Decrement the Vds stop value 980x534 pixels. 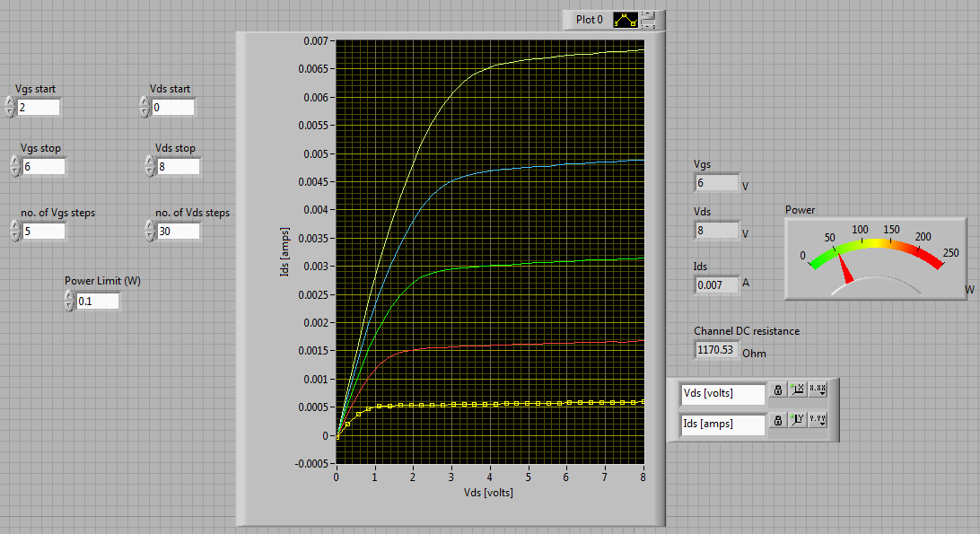click(x=149, y=171)
